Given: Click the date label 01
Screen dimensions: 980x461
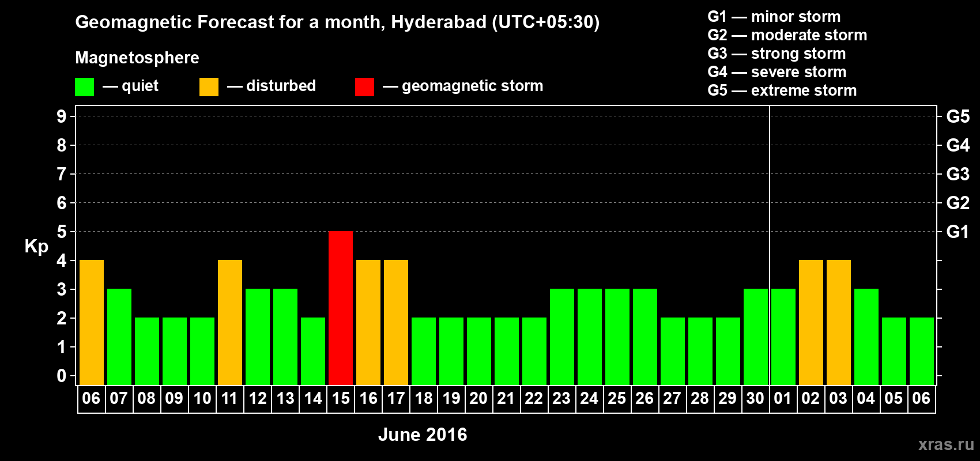Looking at the screenshot, I should 783,398.
